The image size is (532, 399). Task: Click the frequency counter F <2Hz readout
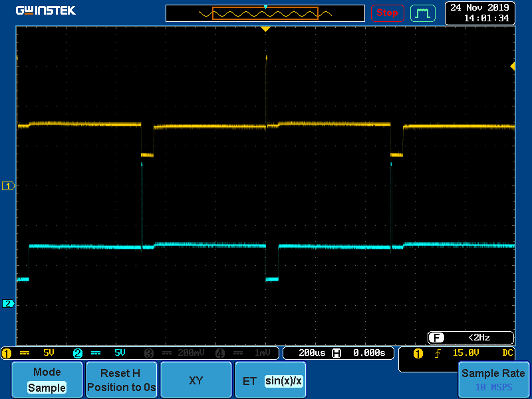tap(470, 337)
